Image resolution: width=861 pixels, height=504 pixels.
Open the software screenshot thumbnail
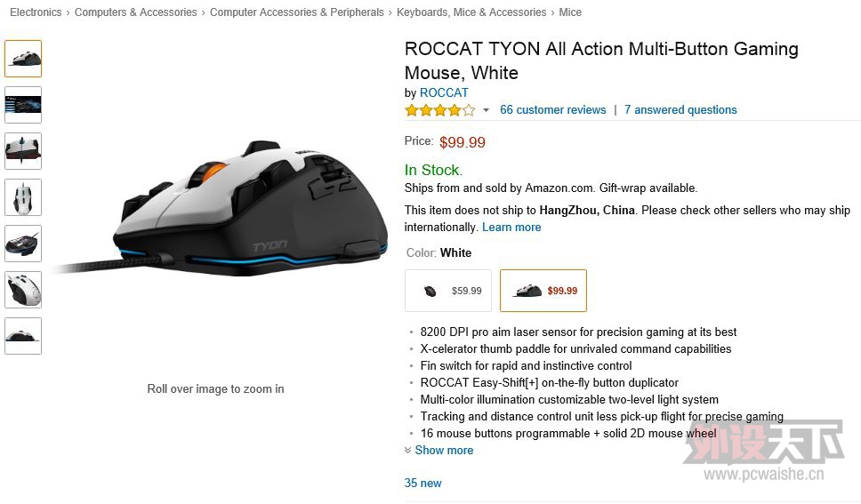point(23,105)
